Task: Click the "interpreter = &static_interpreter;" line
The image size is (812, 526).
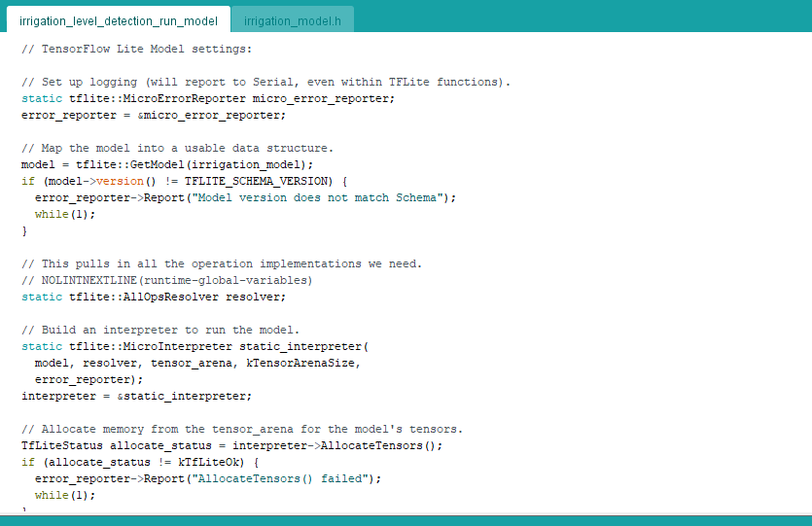Action: [136, 396]
